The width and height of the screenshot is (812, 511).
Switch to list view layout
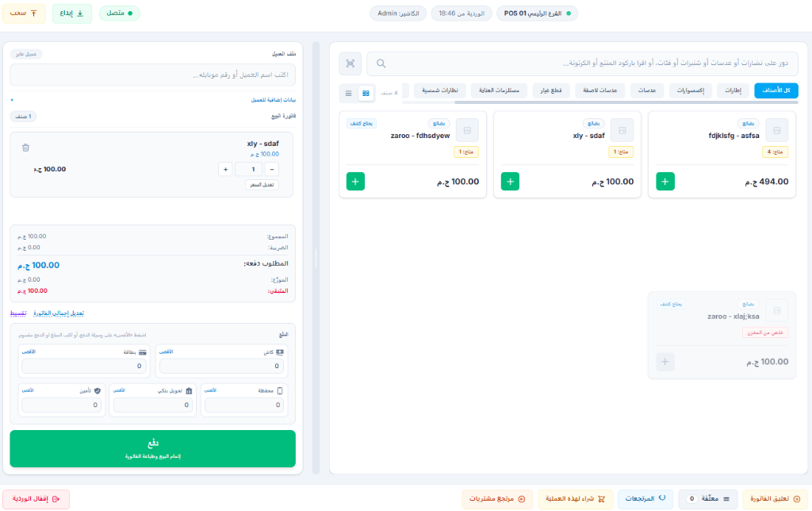point(349,93)
